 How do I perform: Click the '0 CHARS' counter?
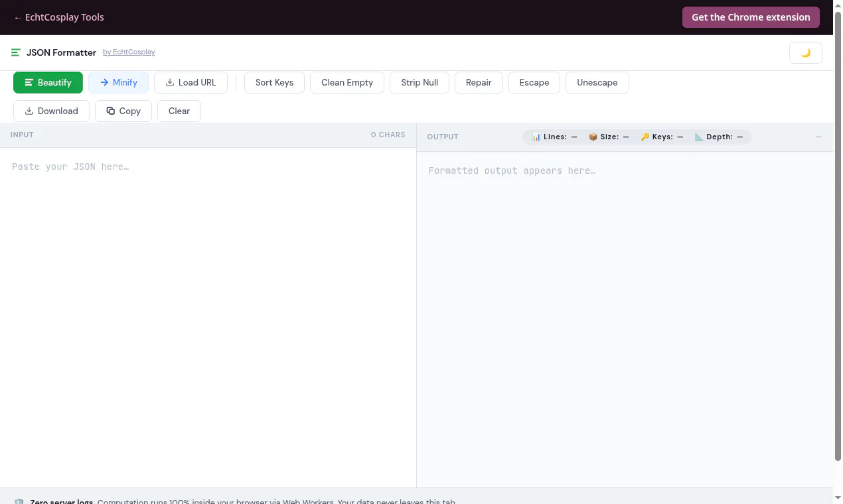[x=388, y=135]
